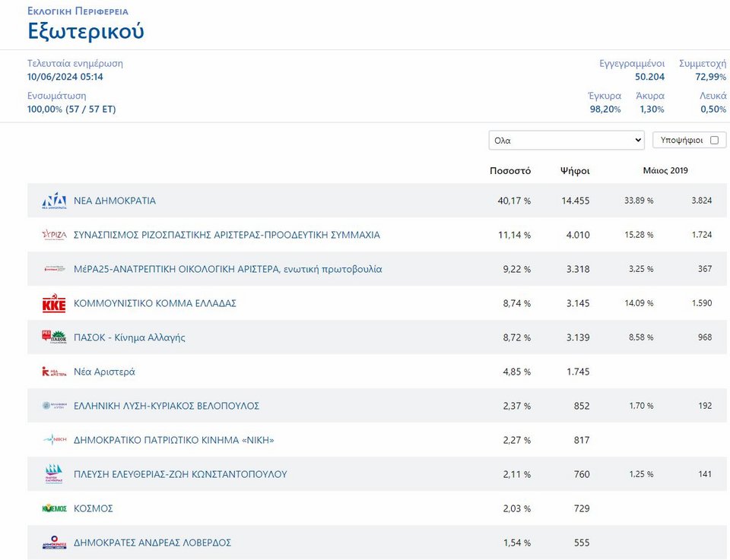Screen dimensions: 730x560
Task: Click the 3.139 votes value
Action: (578, 337)
